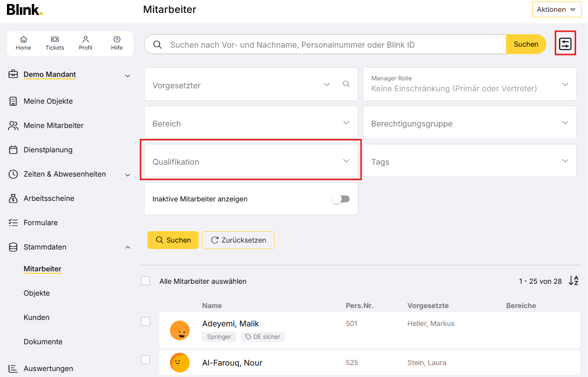Select checkbox for Adeyemi, Malik

click(x=146, y=321)
